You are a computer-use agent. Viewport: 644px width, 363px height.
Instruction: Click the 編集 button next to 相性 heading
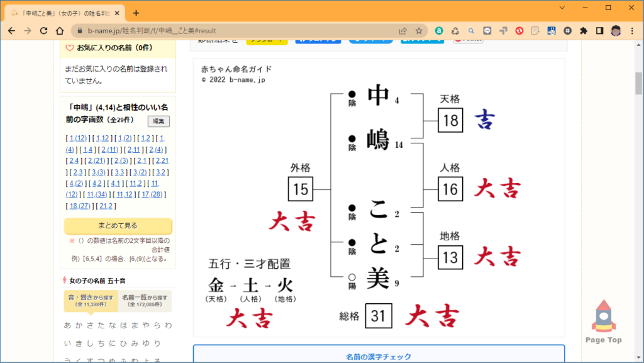(158, 121)
